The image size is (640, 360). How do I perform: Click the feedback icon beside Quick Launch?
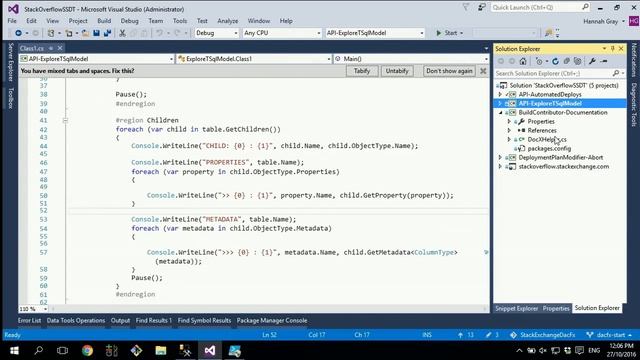click(x=482, y=7)
